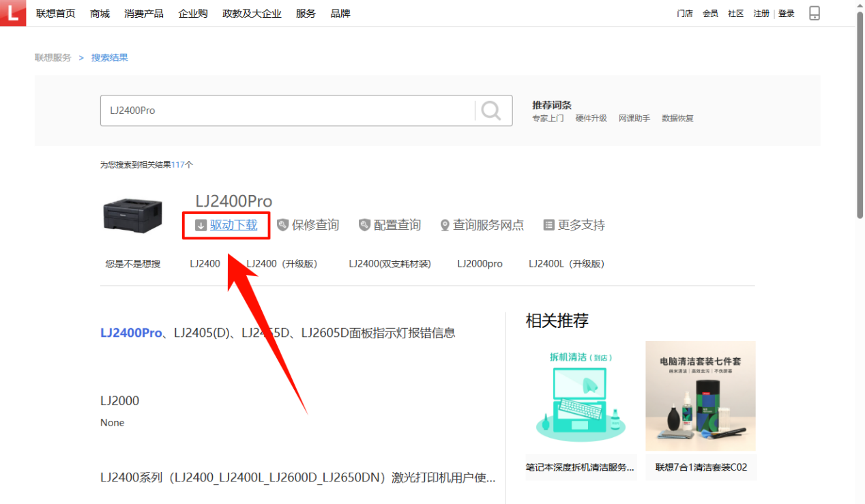Click the download icon beside 驱动下载
The width and height of the screenshot is (865, 504).
pos(200,224)
